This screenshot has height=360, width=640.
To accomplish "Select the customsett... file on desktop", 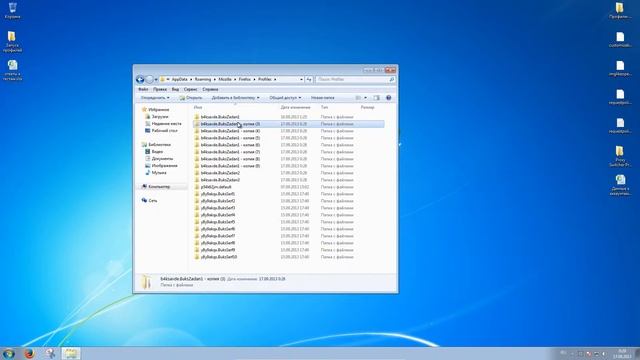I will coord(620,39).
